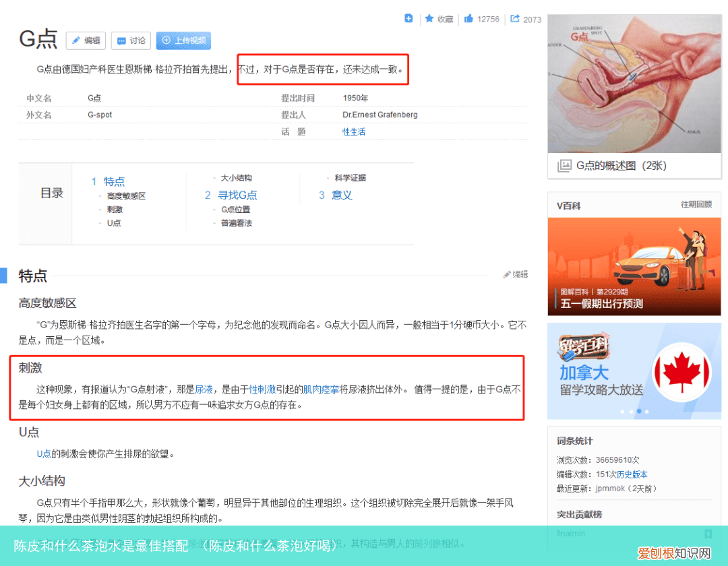Click the 1950年 value text

(355, 98)
